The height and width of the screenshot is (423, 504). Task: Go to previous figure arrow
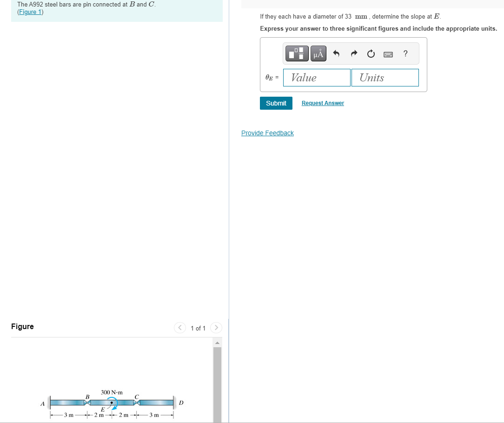click(x=179, y=328)
